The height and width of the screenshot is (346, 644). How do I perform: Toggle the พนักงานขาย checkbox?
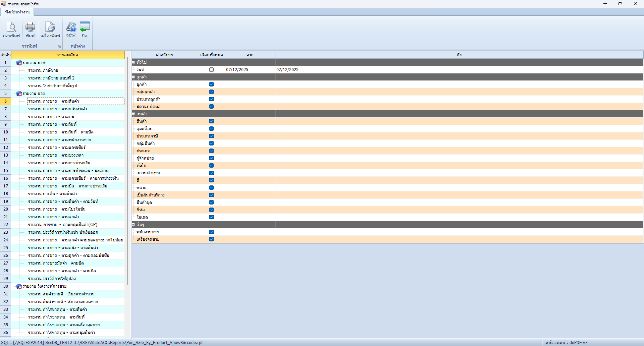pyautogui.click(x=211, y=232)
